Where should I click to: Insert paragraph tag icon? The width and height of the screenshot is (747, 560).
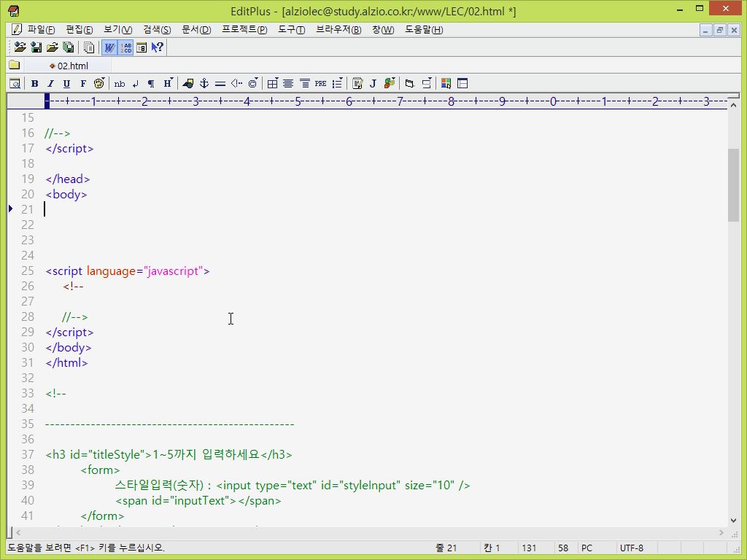point(151,83)
